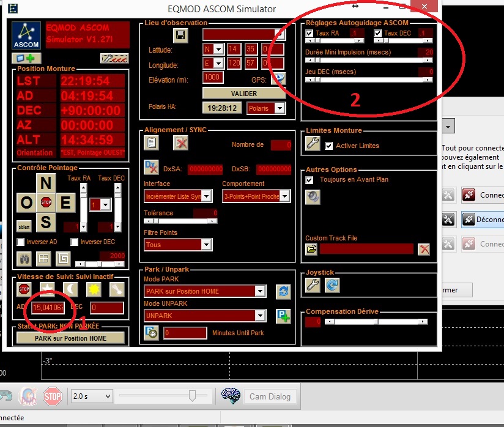The image size is (504, 427).
Task: Start custom tracking comet icon
Action: click(117, 289)
